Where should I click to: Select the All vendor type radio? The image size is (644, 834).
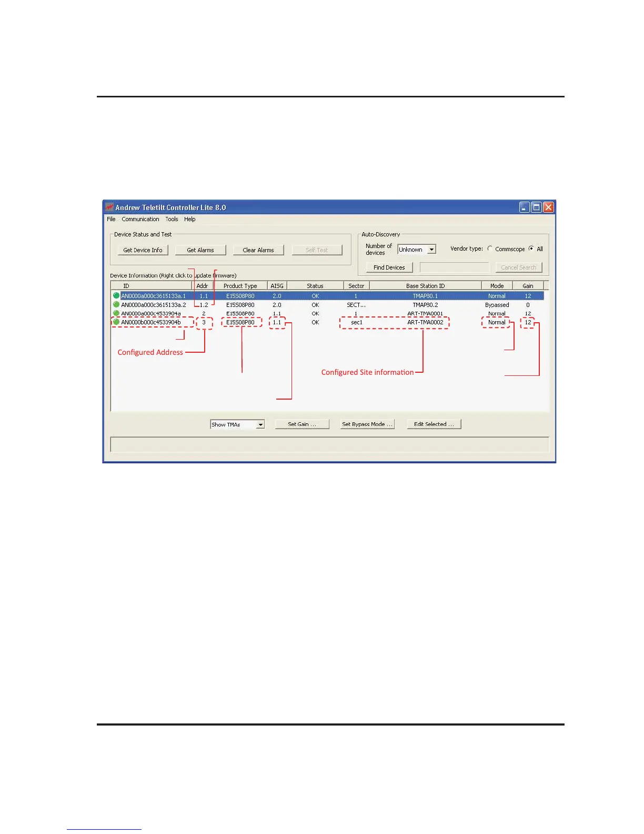pos(531,249)
